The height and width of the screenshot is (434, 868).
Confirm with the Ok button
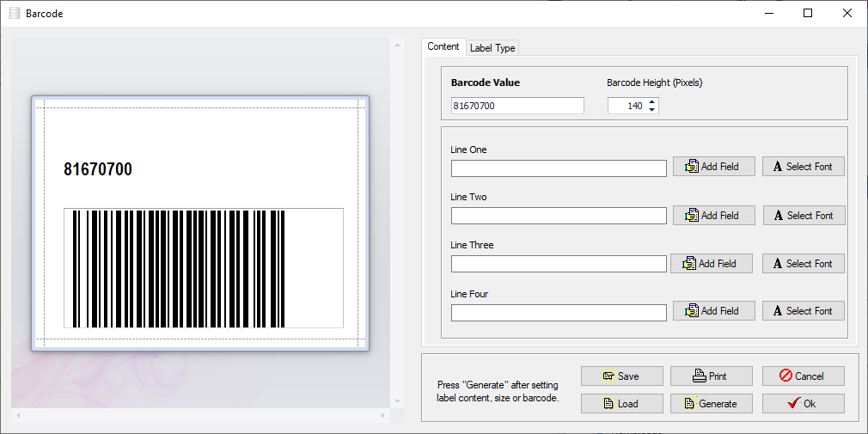pyautogui.click(x=804, y=404)
